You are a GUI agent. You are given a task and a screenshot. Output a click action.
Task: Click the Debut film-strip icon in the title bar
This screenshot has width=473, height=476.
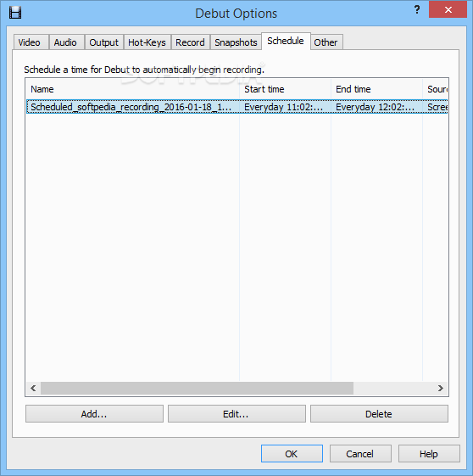coord(15,13)
